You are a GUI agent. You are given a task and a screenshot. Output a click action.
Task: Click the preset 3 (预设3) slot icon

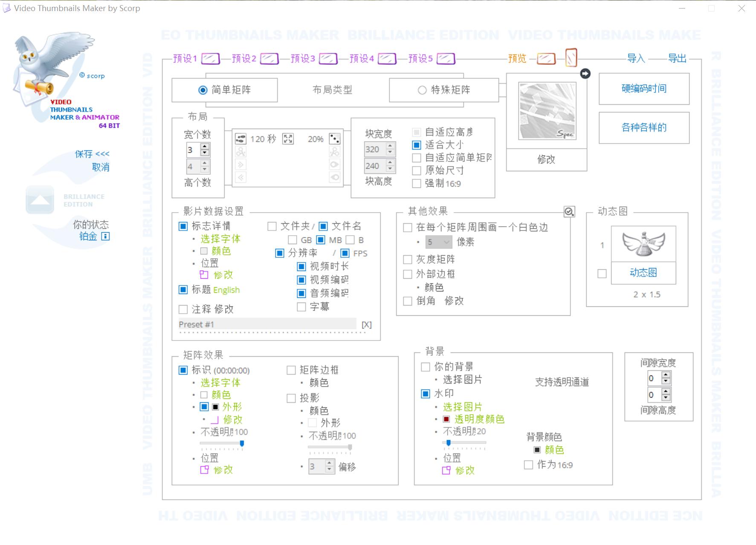click(328, 58)
